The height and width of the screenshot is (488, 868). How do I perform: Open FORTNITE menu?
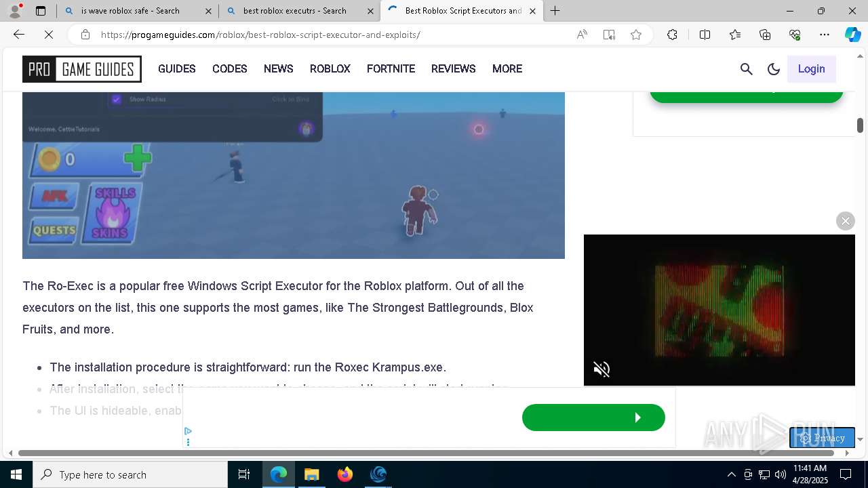(391, 68)
